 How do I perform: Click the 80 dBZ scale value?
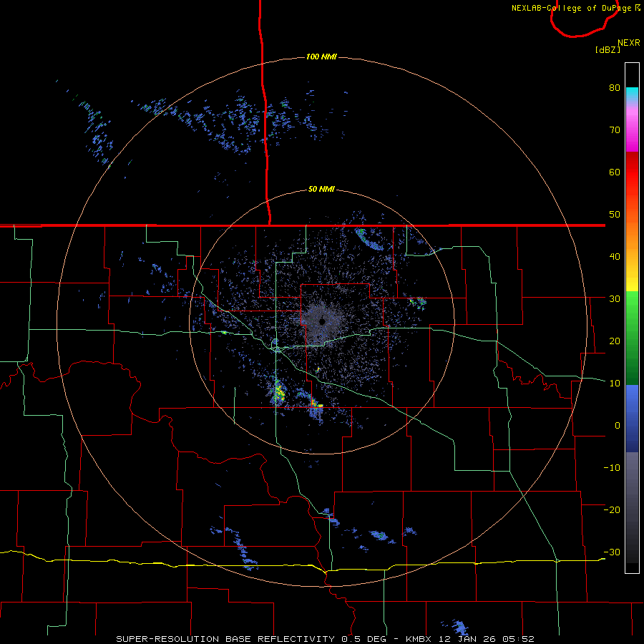pos(615,88)
